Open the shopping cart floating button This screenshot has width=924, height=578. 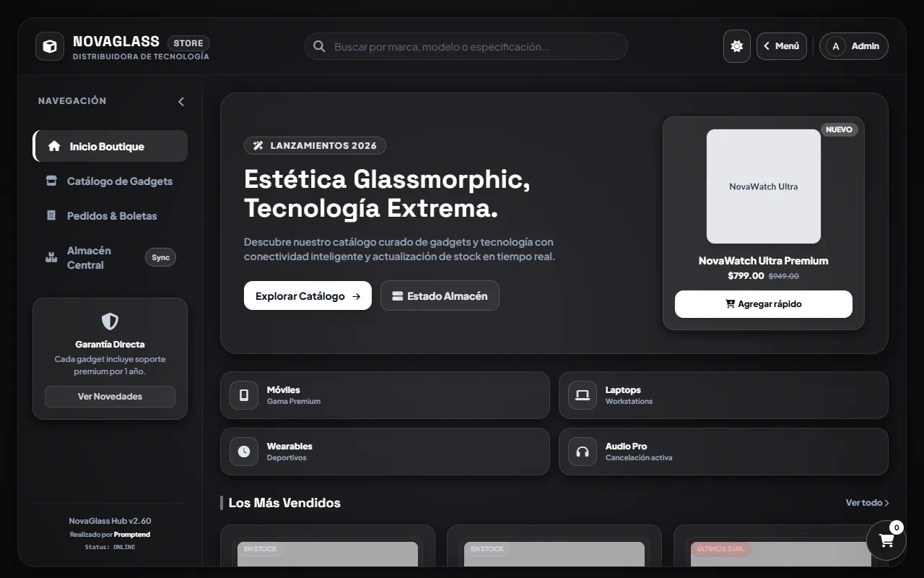[886, 540]
